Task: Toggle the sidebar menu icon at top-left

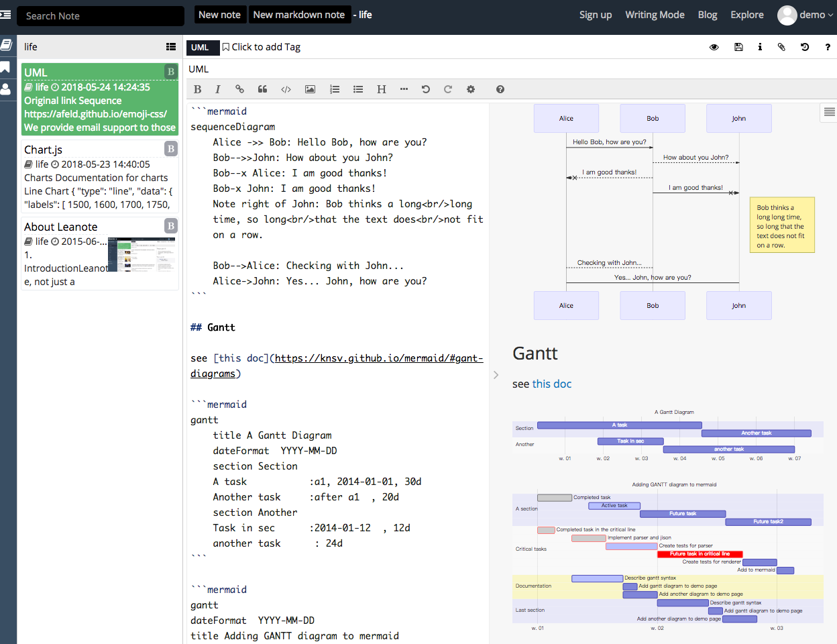Action: (x=5, y=15)
